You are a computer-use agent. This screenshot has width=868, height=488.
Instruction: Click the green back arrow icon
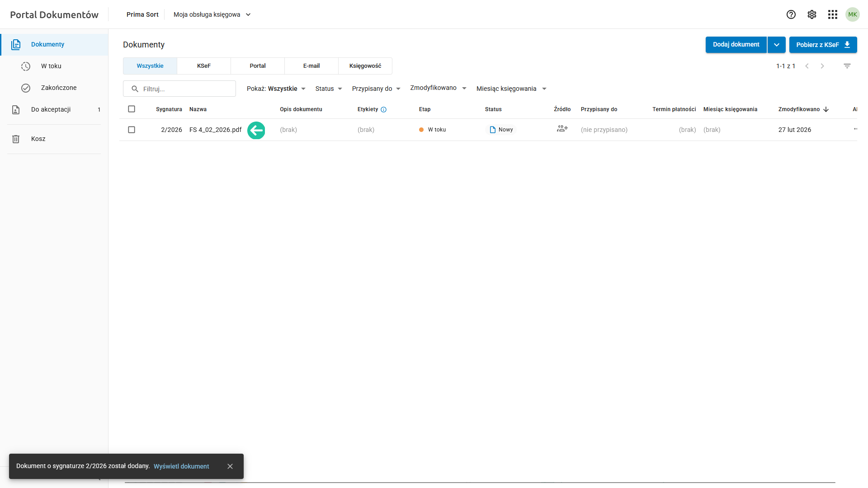click(256, 130)
